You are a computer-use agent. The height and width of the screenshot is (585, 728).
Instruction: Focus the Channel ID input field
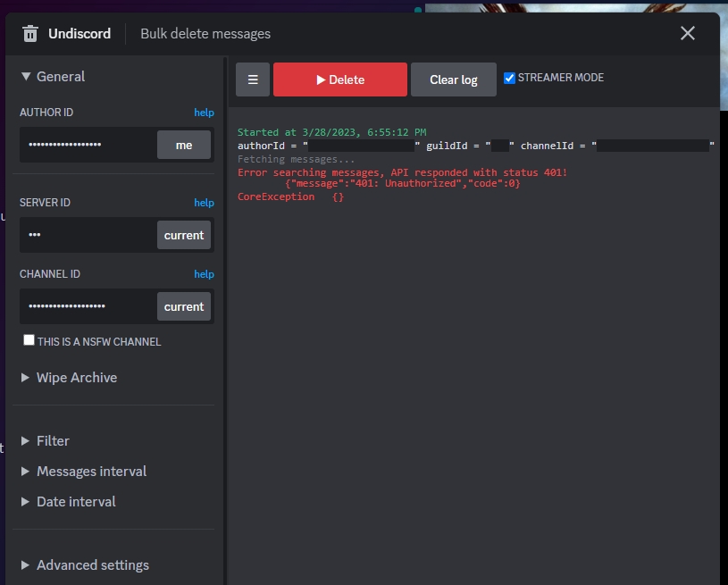pos(88,306)
